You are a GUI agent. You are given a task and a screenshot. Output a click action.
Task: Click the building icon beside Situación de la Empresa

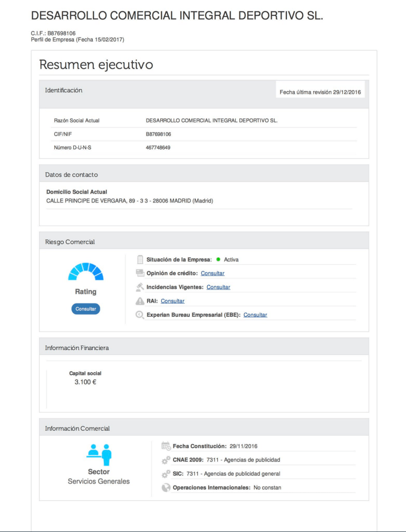point(140,259)
